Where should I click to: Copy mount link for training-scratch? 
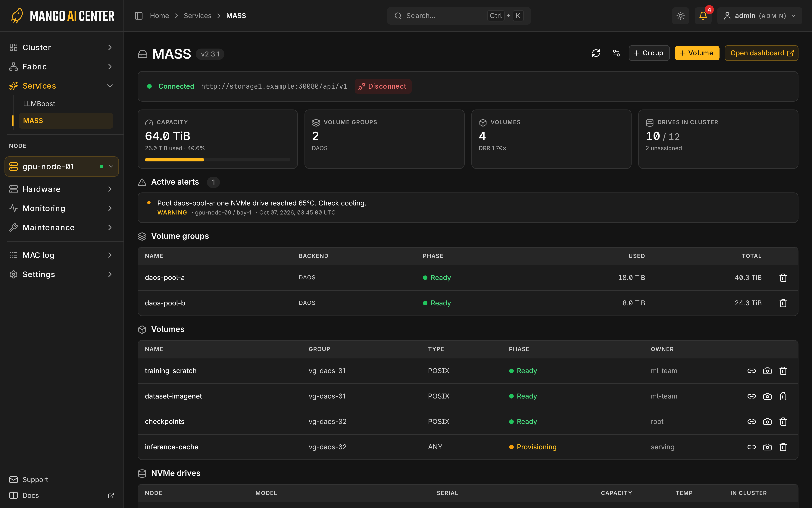point(752,371)
